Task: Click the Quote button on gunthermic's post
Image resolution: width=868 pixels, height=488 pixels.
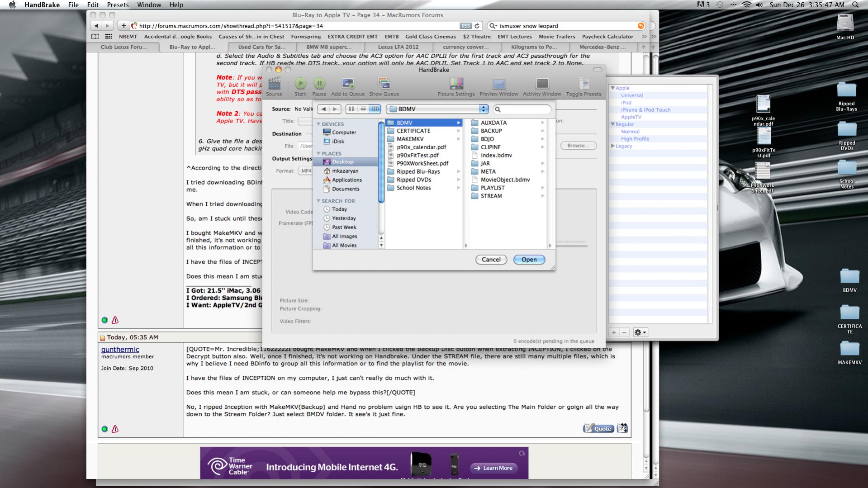Action: [x=598, y=428]
